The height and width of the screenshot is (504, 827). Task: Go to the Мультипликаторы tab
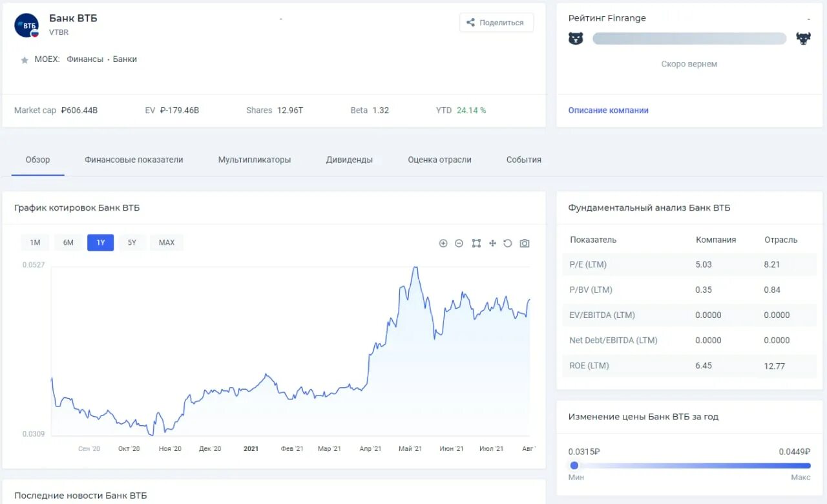point(255,160)
